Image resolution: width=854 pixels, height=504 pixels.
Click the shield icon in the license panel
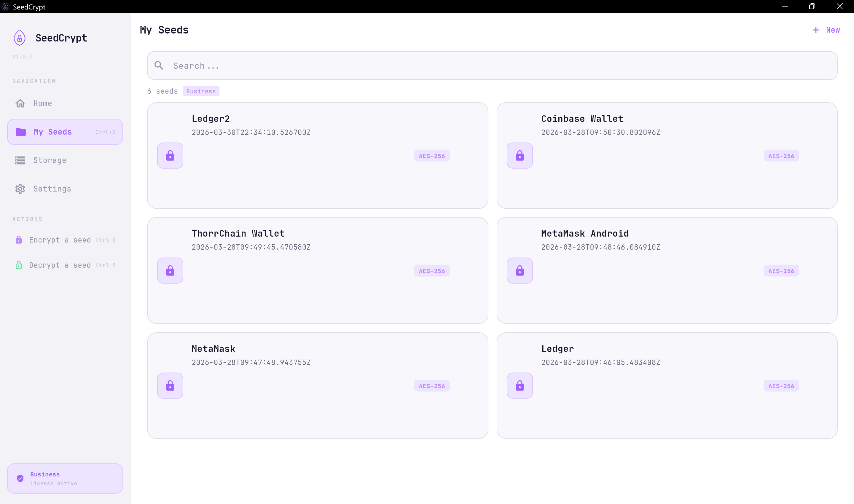20,478
